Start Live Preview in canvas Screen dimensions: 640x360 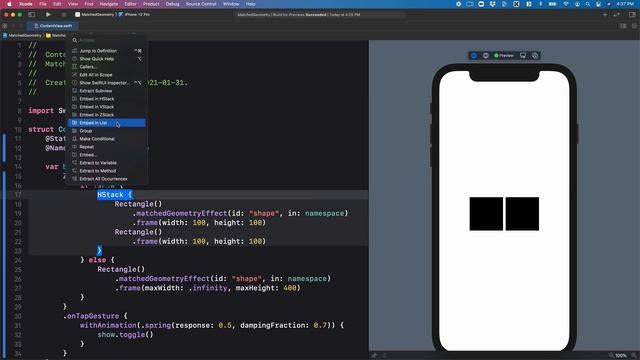coord(474,56)
